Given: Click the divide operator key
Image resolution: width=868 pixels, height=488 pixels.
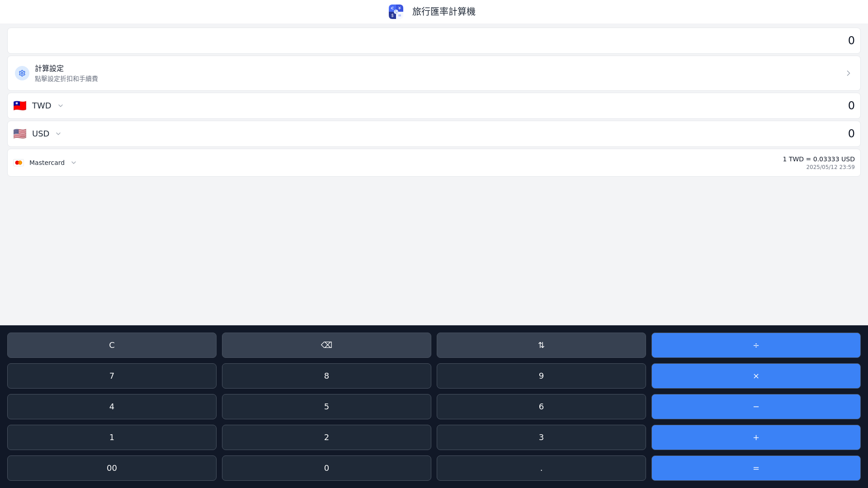Looking at the screenshot, I should pos(756,345).
